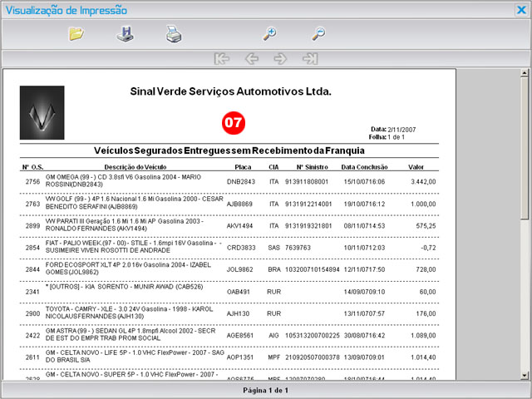Select O.S. number 2763

click(33, 204)
